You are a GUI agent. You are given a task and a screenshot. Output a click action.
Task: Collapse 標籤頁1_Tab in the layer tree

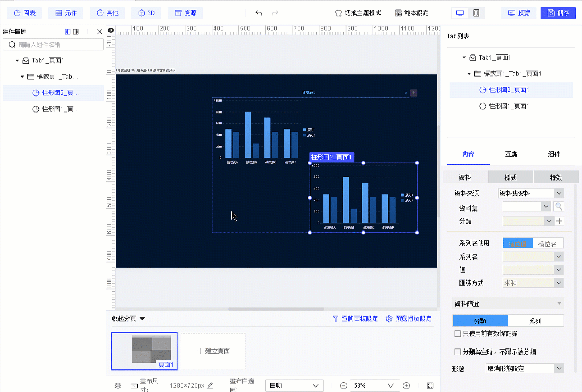pyautogui.click(x=22, y=77)
